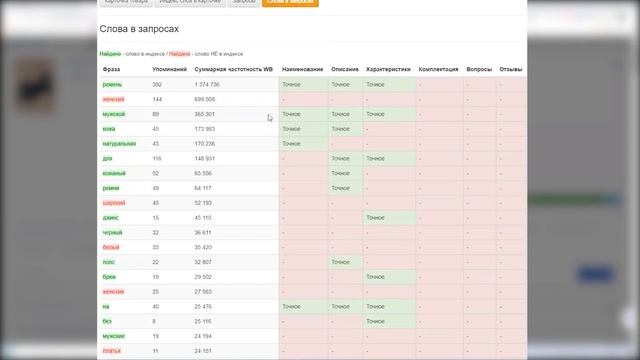
Task: Select the word кожаный
Action: click(x=114, y=173)
